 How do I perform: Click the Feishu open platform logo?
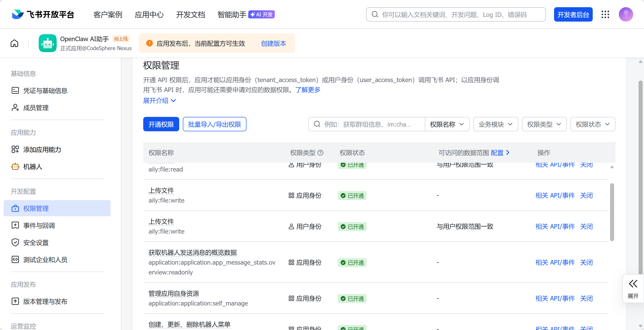(x=42, y=14)
